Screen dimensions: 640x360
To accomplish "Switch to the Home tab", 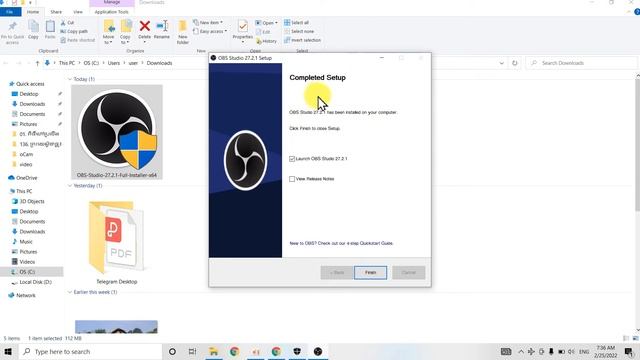I will pyautogui.click(x=33, y=12).
